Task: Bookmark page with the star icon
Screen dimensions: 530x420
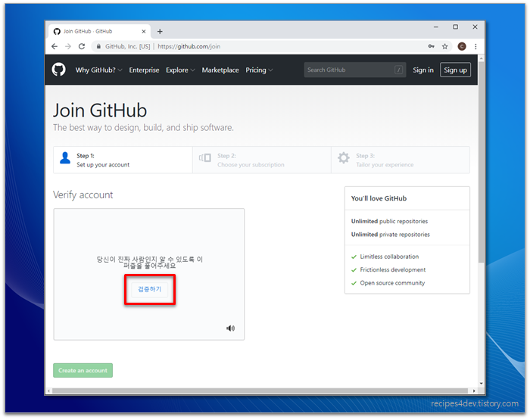Action: (x=445, y=46)
